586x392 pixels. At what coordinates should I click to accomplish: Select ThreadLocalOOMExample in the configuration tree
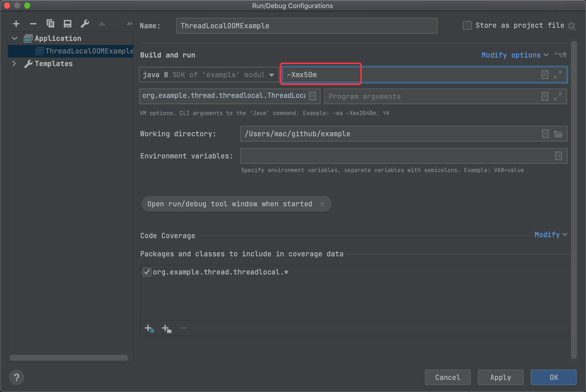coord(89,51)
